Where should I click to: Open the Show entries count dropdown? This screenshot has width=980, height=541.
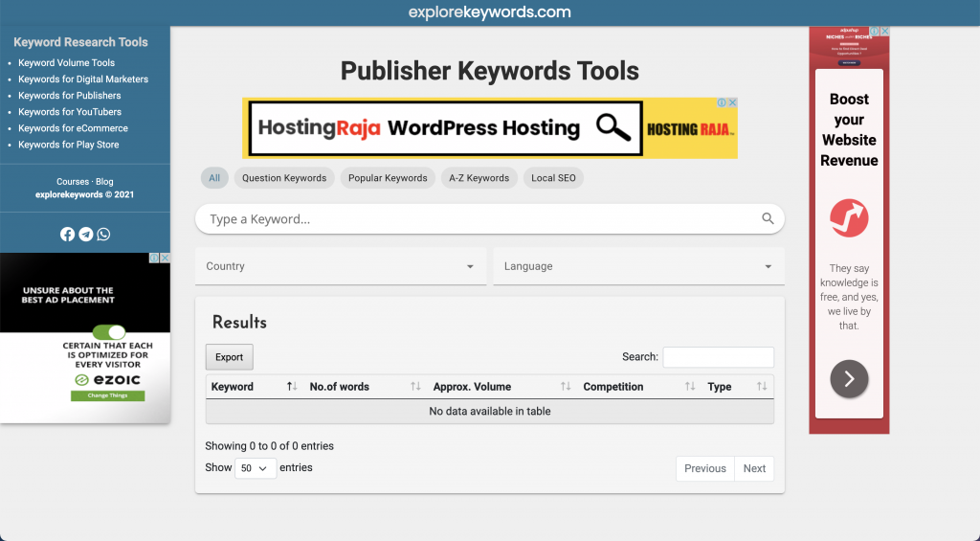(255, 468)
